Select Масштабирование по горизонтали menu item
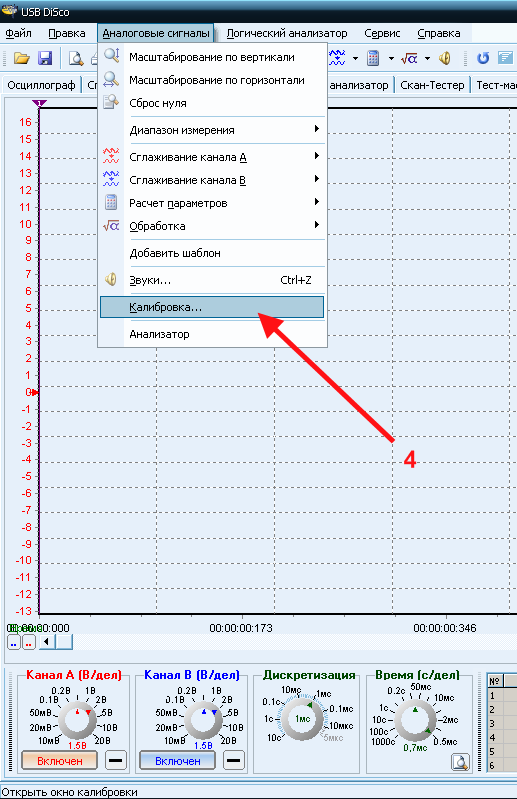This screenshot has width=517, height=799. [212, 80]
